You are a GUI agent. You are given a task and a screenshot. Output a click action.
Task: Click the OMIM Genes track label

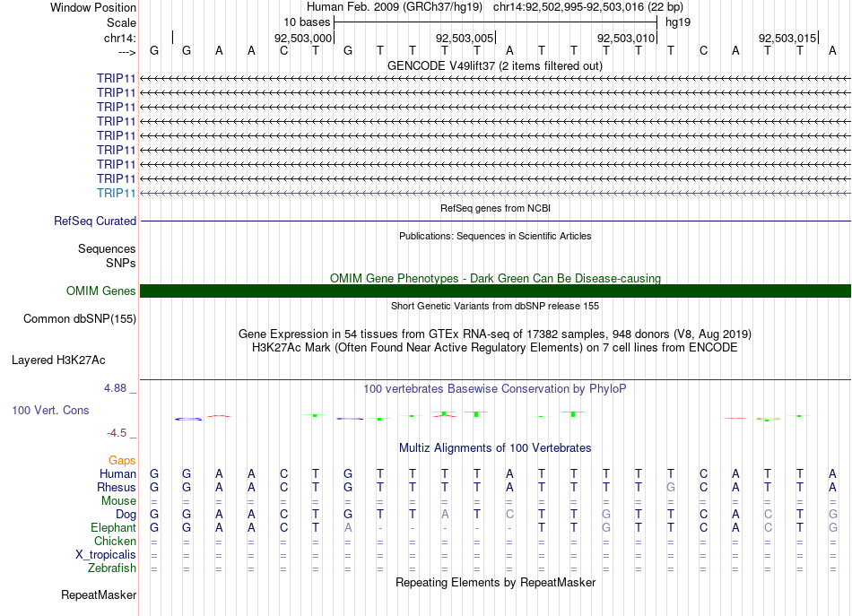[x=100, y=291]
